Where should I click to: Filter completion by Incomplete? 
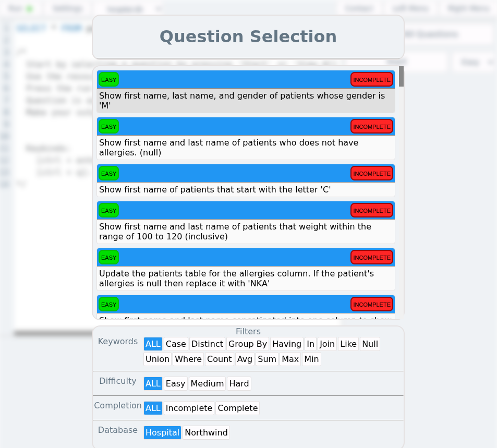[189, 408]
